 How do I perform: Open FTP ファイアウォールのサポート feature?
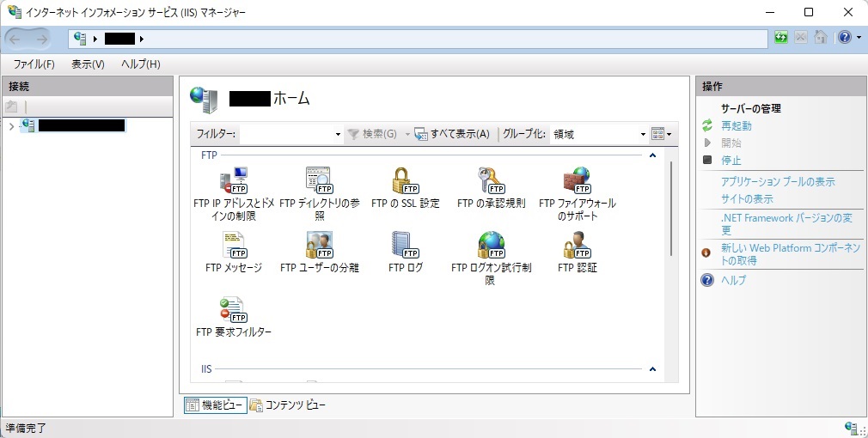577,193
